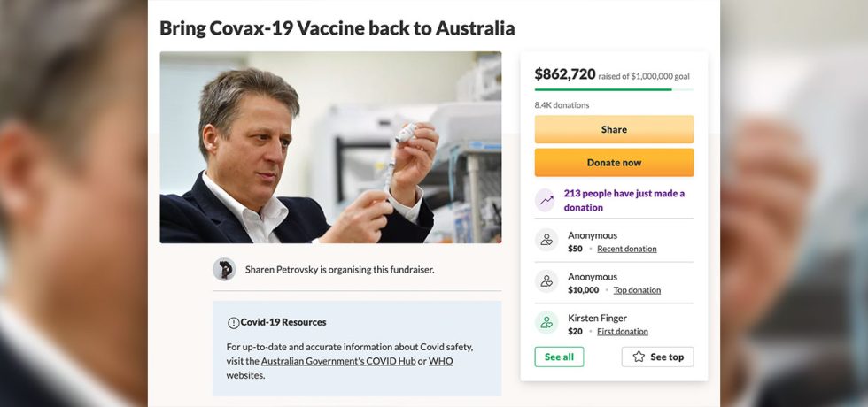Viewport: 868px width, 407px height.
Task: Click the fundraiser title heading
Action: pos(337,27)
